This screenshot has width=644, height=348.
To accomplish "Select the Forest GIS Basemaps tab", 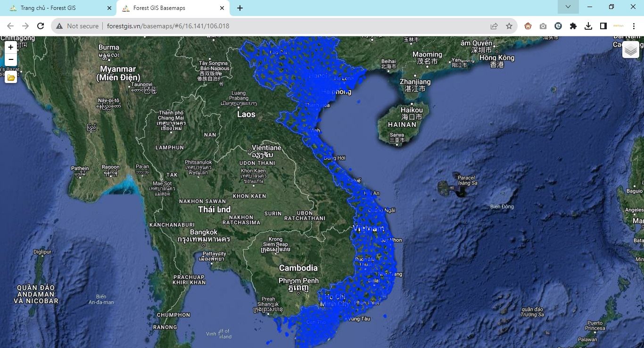I will pyautogui.click(x=165, y=8).
